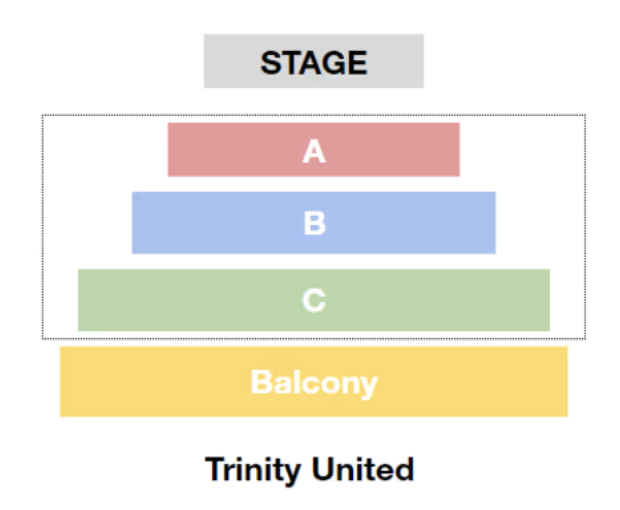The height and width of the screenshot is (510, 620).
Task: Click the gray STAGE box
Action: click(314, 61)
